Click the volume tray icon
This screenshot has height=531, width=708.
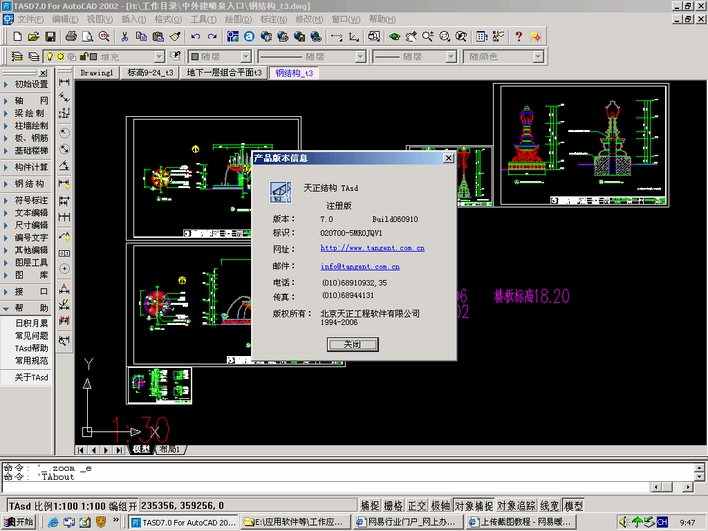[624, 522]
